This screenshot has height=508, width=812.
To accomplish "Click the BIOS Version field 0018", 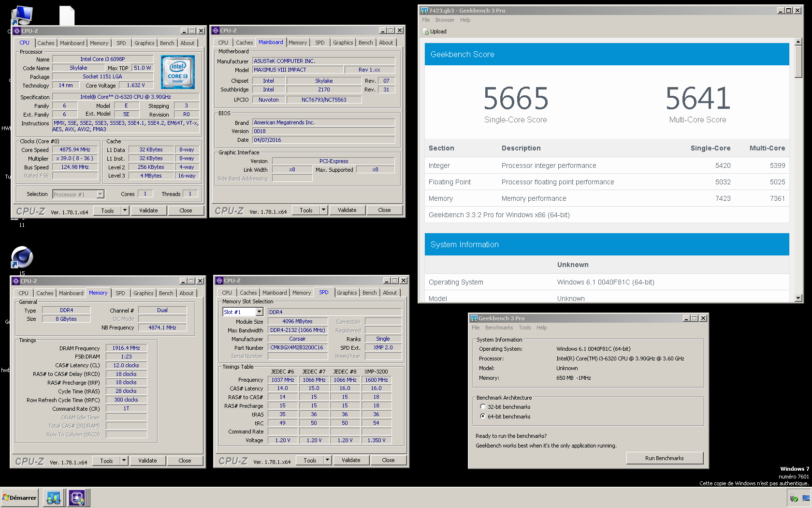I will coord(324,131).
